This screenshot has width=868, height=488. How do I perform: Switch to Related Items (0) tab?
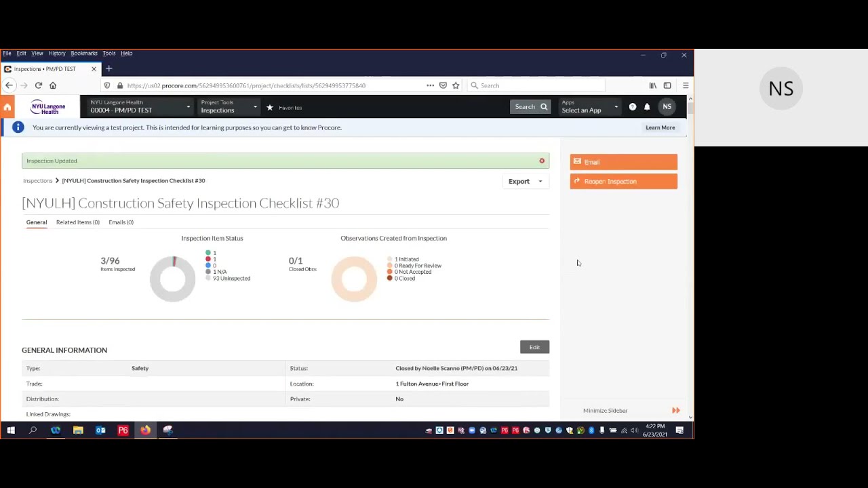(x=78, y=222)
